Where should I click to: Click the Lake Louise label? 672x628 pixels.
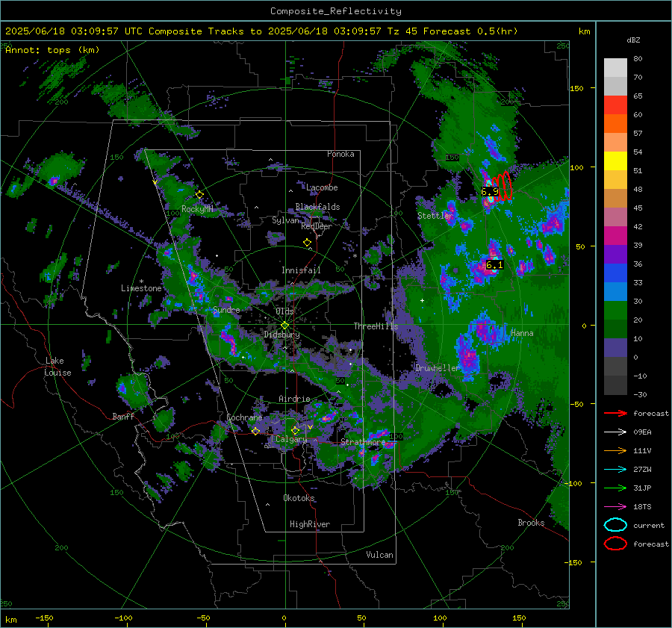tap(58, 367)
